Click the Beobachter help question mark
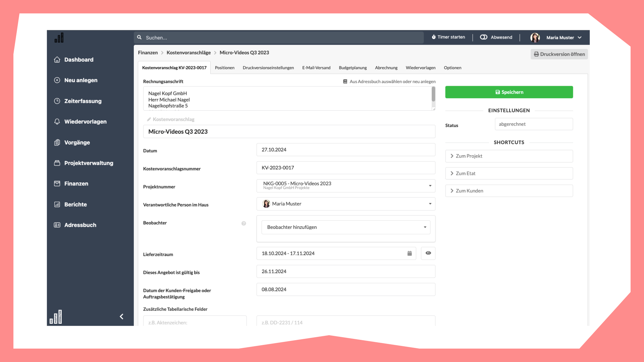Image resolution: width=644 pixels, height=362 pixels. coord(244,223)
